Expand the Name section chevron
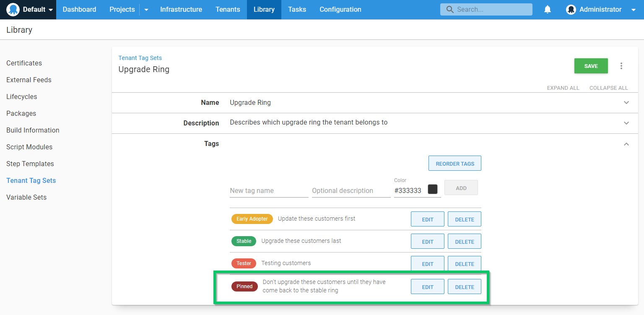This screenshot has height=315, width=644. click(x=626, y=103)
